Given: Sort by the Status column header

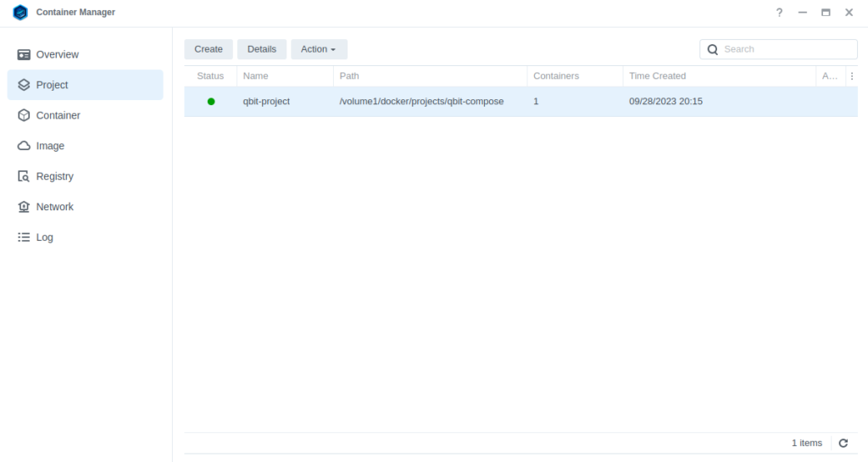Looking at the screenshot, I should [210, 75].
